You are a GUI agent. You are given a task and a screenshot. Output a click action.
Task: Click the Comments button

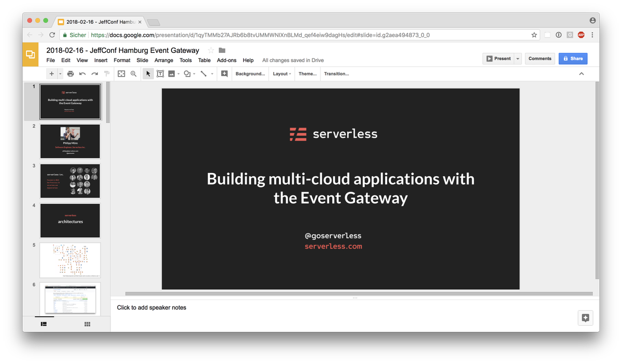[x=540, y=59]
